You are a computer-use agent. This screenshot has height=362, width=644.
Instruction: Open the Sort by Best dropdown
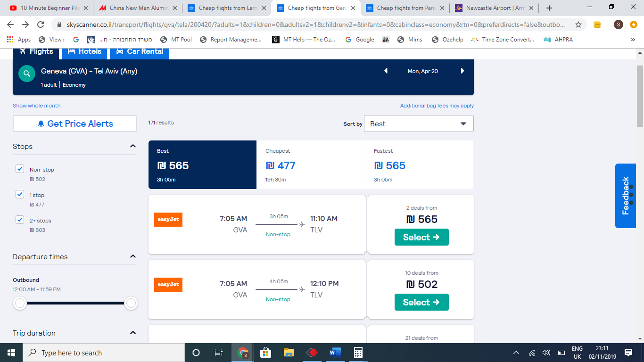(x=419, y=123)
